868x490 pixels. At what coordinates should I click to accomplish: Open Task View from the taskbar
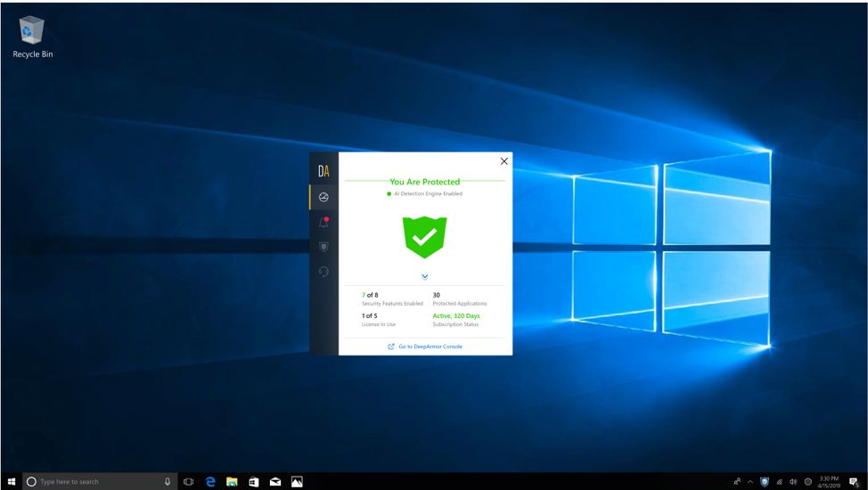pyautogui.click(x=188, y=482)
